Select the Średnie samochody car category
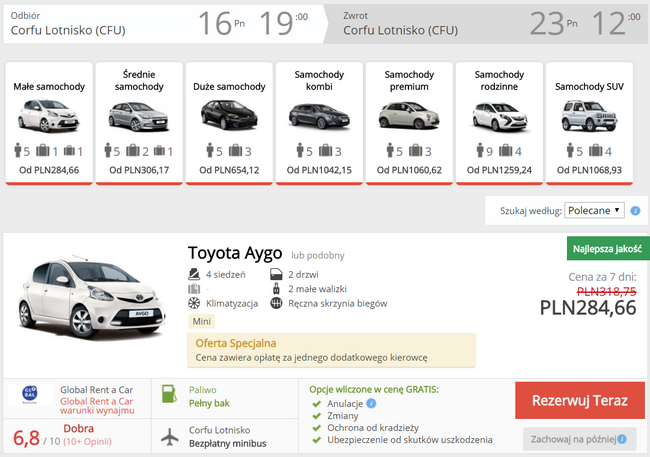The height and width of the screenshot is (457, 650). click(x=139, y=123)
